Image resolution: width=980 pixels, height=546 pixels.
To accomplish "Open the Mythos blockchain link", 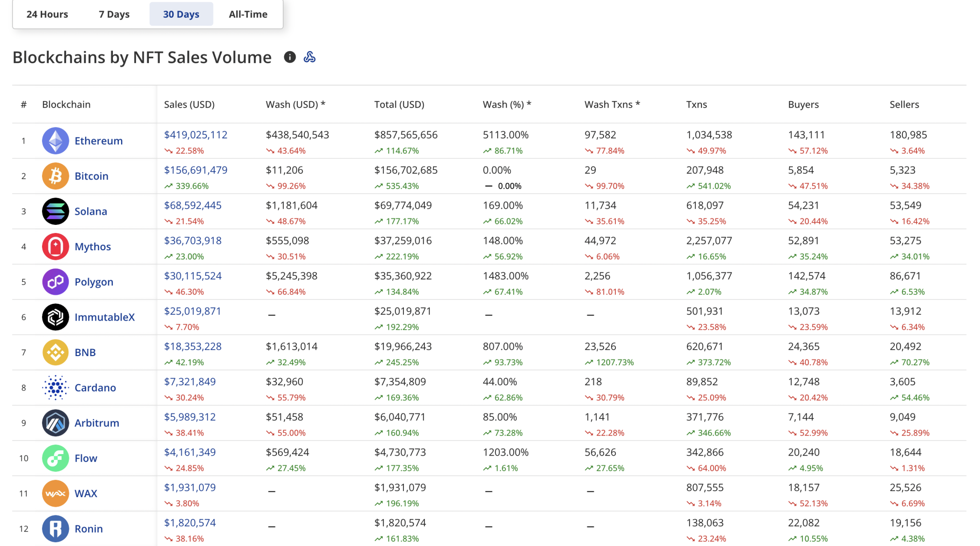I will coord(93,246).
